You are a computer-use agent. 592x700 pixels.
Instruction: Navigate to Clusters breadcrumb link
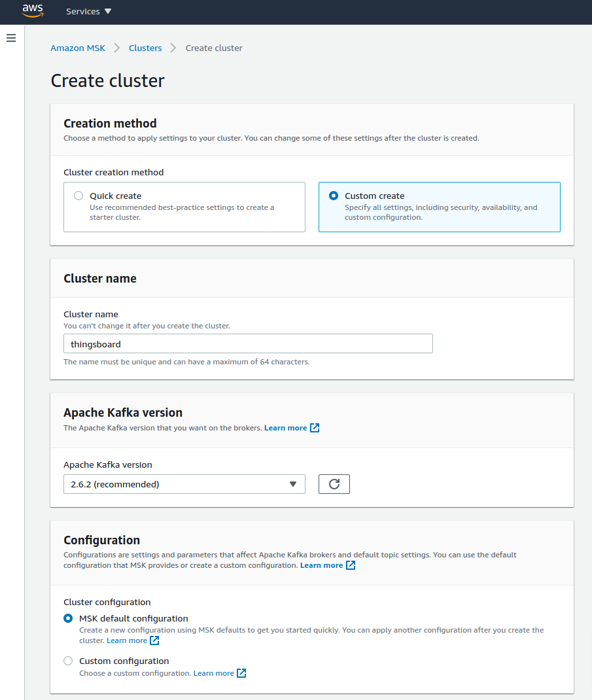(x=145, y=48)
